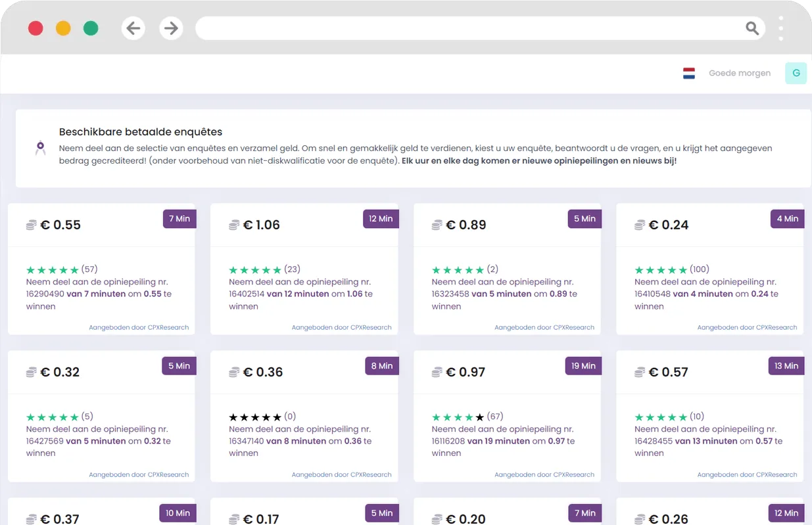Click the browser back arrow

coord(133,28)
